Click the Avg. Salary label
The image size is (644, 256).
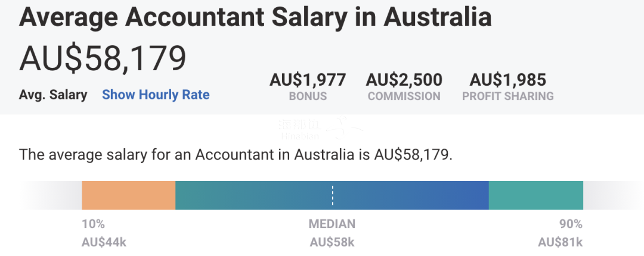[53, 95]
